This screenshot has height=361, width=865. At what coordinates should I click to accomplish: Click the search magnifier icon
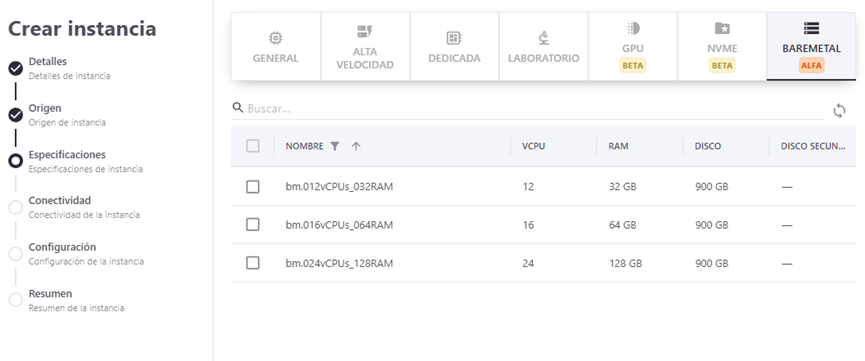tap(238, 108)
